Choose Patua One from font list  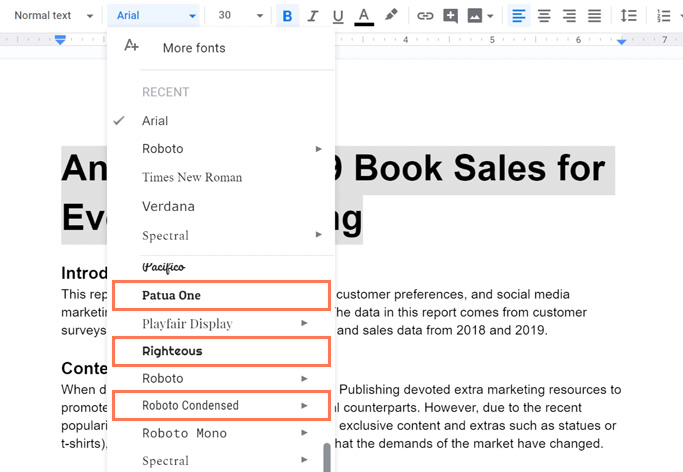tap(171, 296)
